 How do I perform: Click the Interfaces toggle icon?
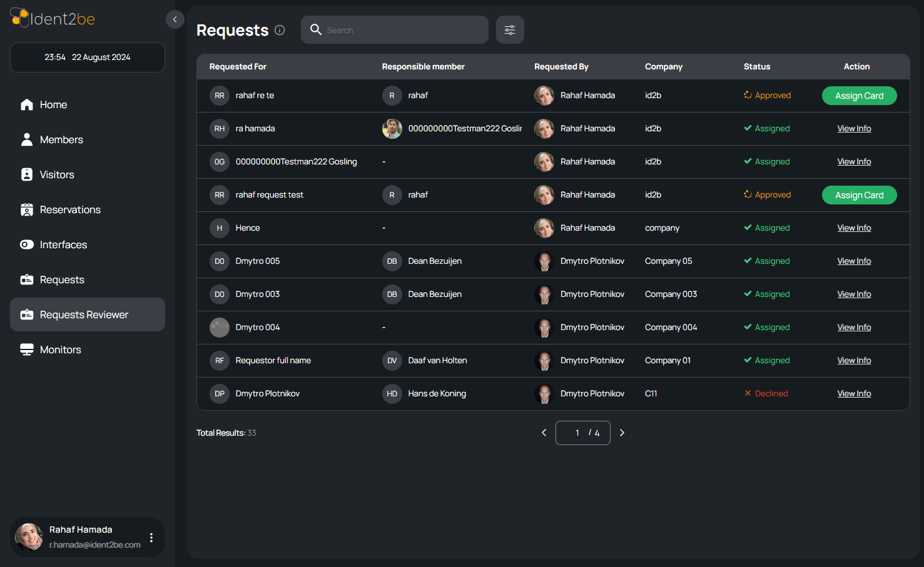pyautogui.click(x=27, y=244)
